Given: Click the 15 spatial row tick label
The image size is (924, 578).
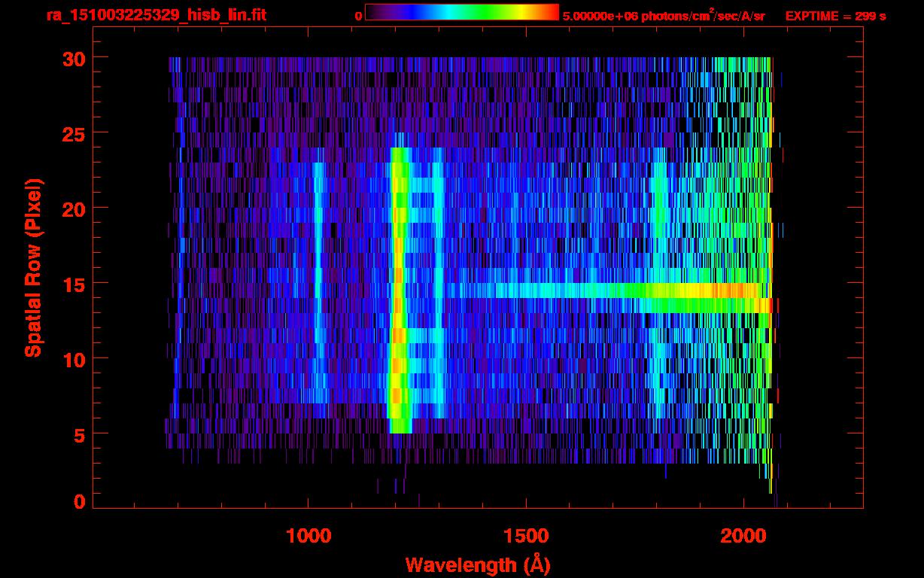Looking at the screenshot, I should point(73,284).
